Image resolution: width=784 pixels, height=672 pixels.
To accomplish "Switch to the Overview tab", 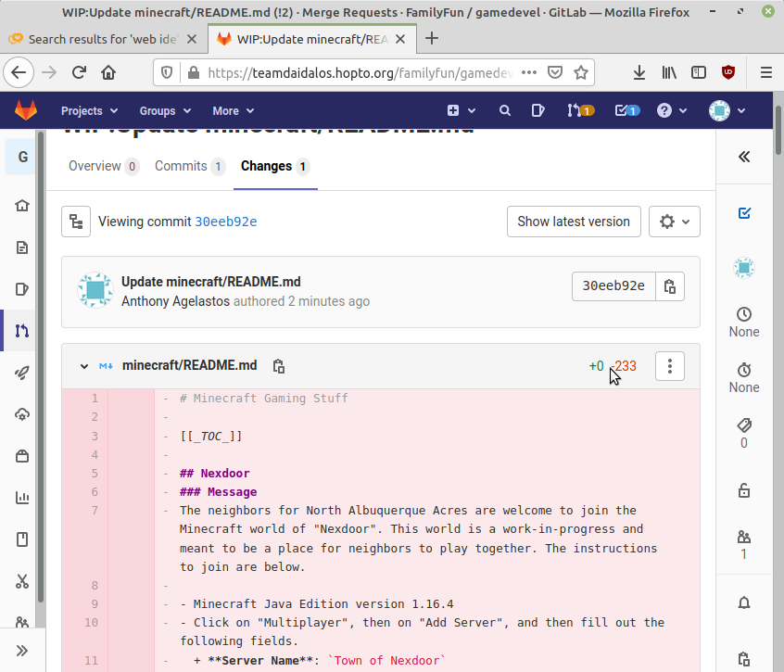I will (x=104, y=166).
